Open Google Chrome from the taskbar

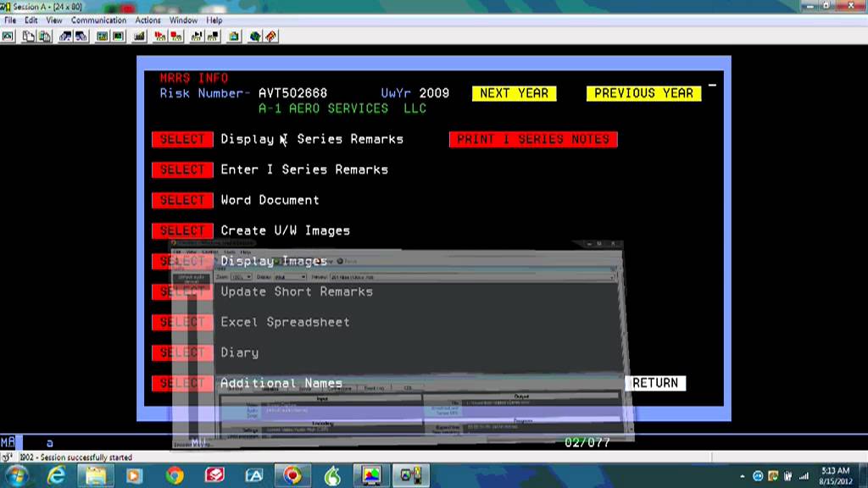pos(175,475)
